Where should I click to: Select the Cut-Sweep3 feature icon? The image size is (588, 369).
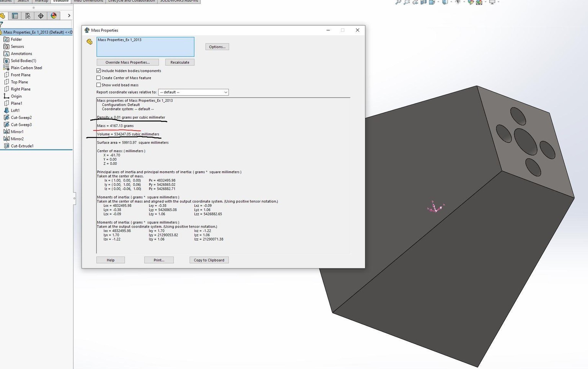point(7,125)
